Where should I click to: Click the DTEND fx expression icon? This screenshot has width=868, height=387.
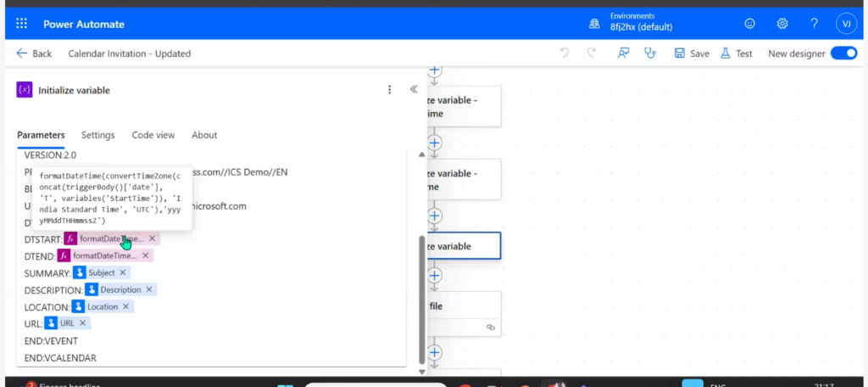(64, 255)
